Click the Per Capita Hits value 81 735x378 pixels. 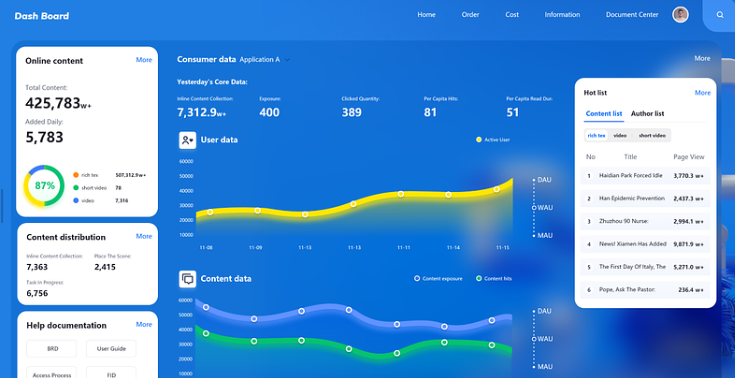point(430,113)
